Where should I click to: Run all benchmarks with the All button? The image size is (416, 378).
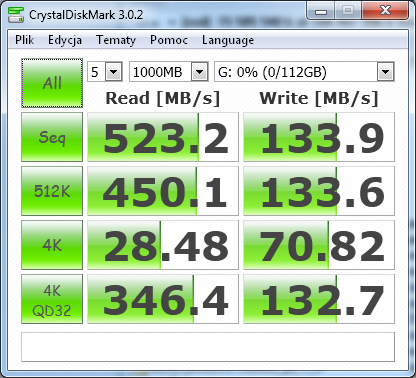click(52, 83)
